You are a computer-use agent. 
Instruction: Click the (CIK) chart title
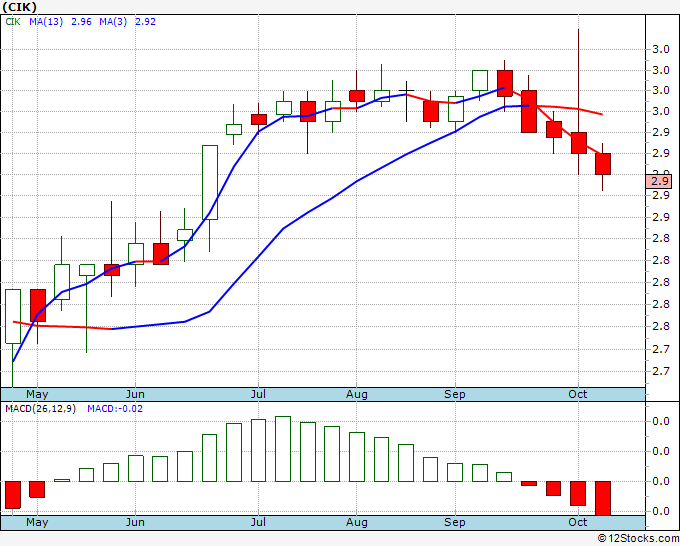20,7
